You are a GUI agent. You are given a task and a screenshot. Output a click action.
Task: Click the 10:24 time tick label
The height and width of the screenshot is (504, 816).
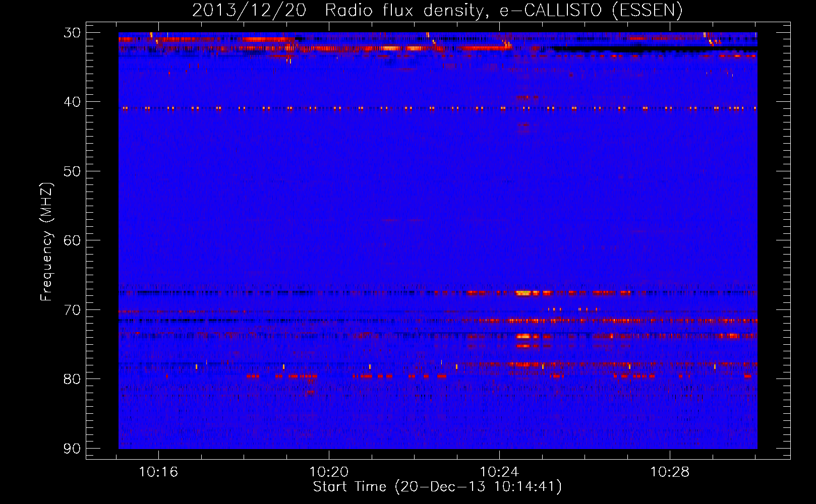[x=499, y=472]
